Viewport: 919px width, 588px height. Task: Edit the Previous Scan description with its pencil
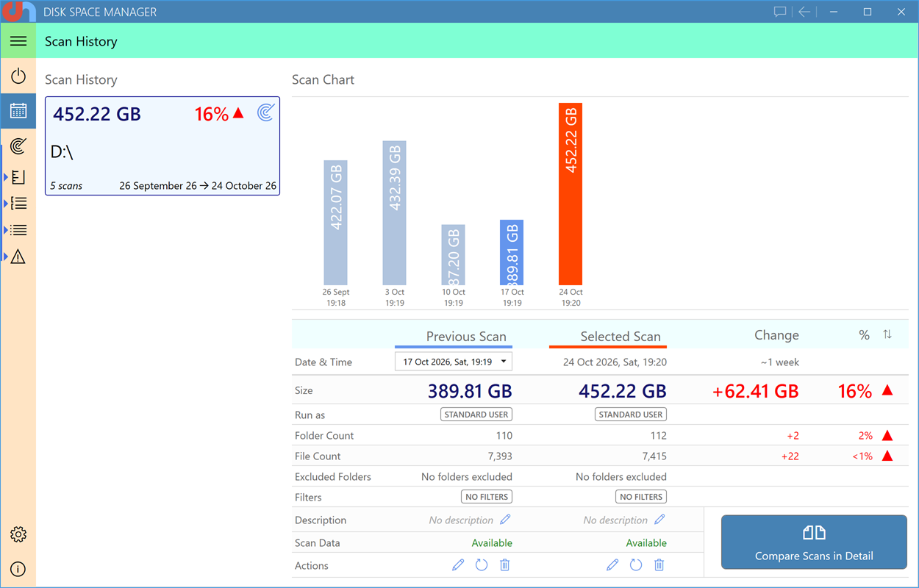[x=505, y=520]
